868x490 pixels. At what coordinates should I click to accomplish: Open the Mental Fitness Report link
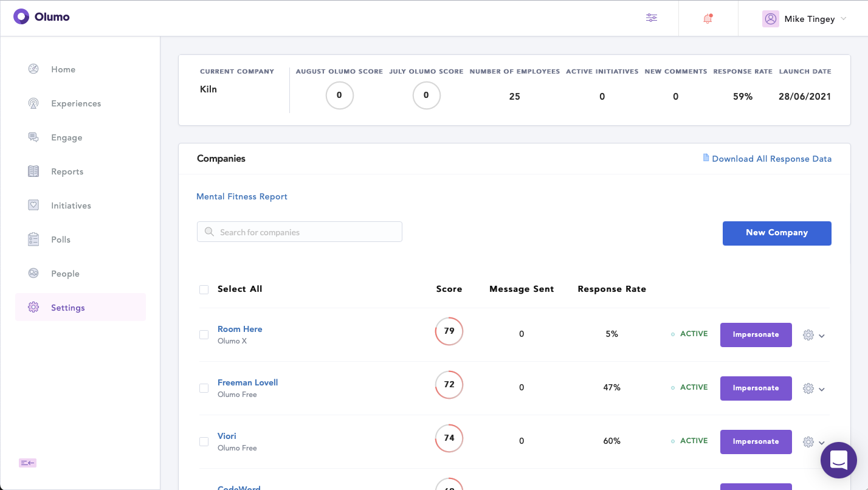pos(242,196)
